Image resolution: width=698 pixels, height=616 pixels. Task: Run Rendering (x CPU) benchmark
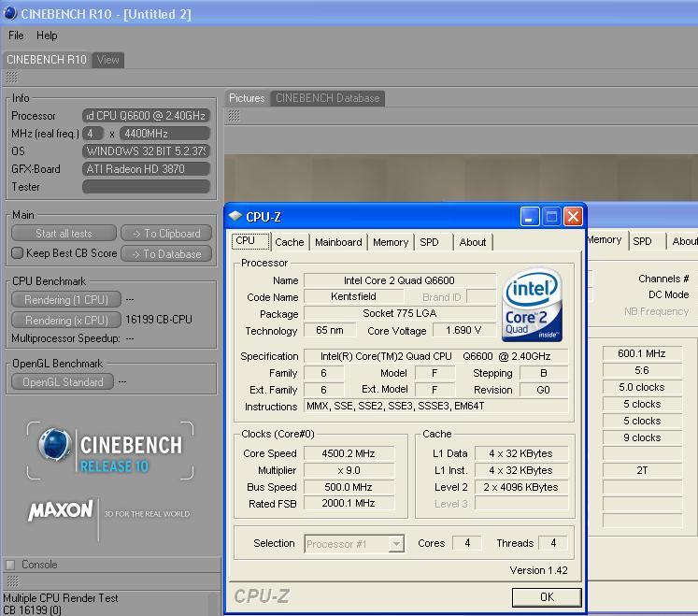pos(66,321)
